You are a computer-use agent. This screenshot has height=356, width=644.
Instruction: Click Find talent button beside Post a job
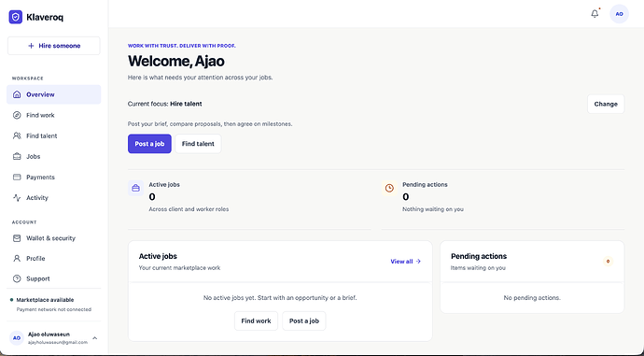coord(198,144)
